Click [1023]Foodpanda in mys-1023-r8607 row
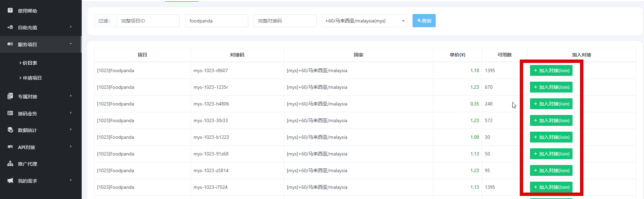Viewport: 644px width, 199px height. point(115,70)
